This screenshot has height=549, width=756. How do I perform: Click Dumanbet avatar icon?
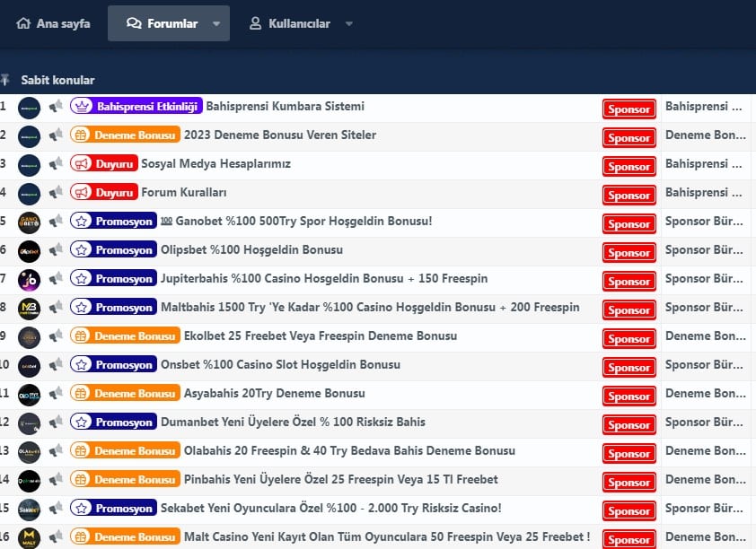(x=29, y=423)
